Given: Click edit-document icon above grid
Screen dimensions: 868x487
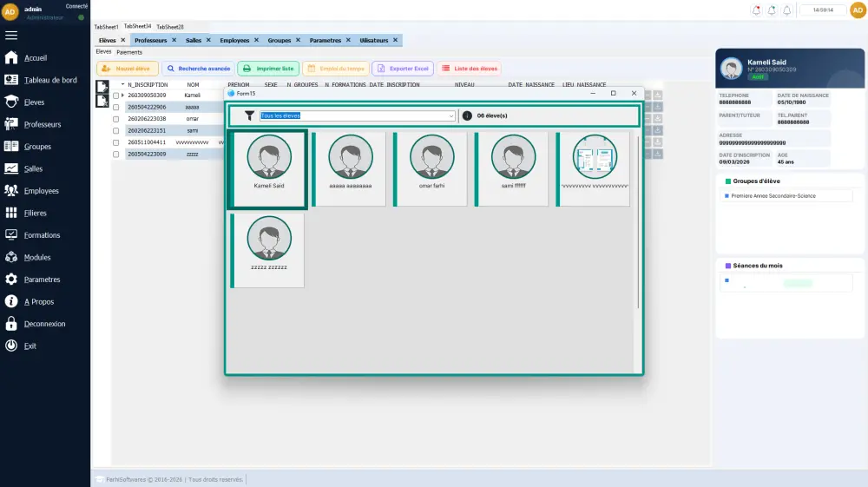Looking at the screenshot, I should tap(102, 86).
